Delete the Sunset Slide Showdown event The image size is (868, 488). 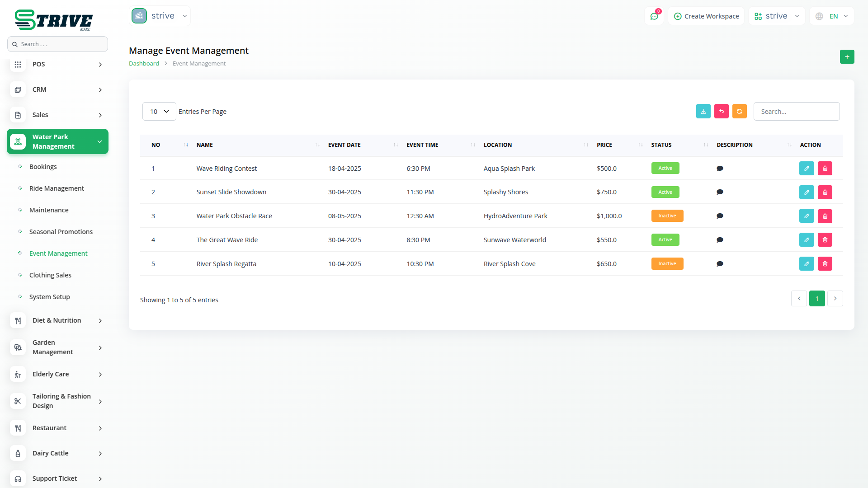(825, 192)
